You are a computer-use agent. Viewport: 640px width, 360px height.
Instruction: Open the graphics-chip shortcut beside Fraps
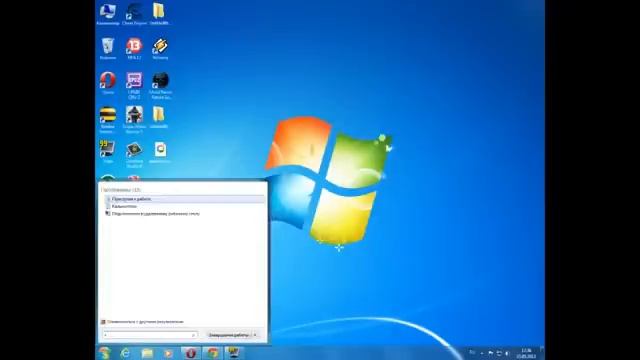pyautogui.click(x=134, y=154)
